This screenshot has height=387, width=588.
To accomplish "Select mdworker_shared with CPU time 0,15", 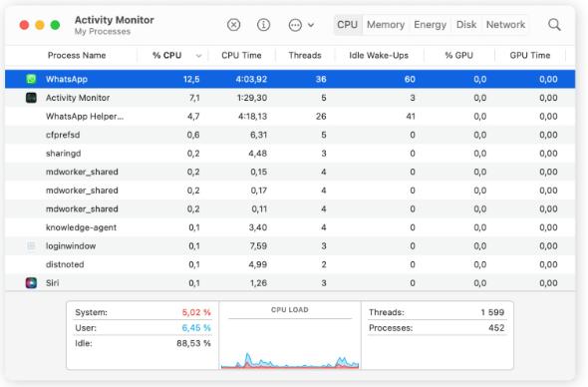I will click(290, 172).
